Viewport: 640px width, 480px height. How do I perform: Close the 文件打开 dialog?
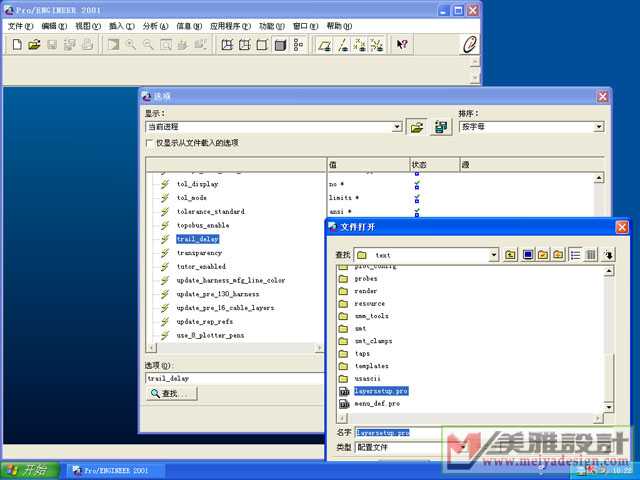[621, 227]
